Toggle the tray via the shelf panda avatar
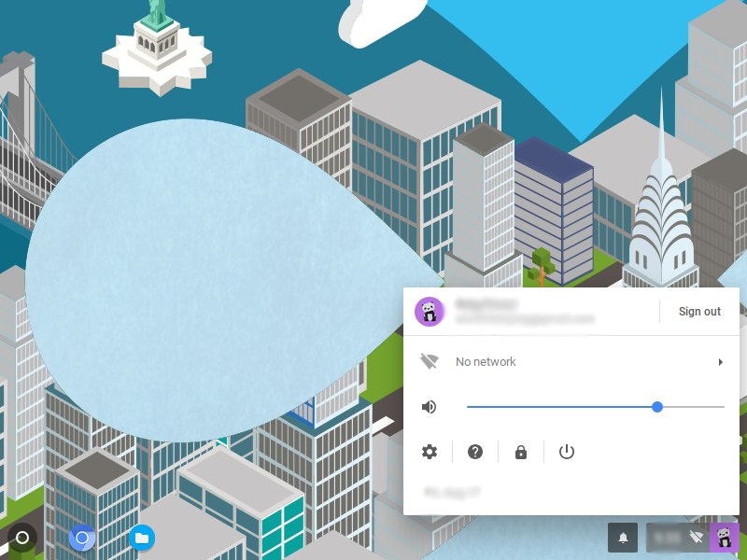Image resolution: width=747 pixels, height=560 pixels. tap(724, 538)
